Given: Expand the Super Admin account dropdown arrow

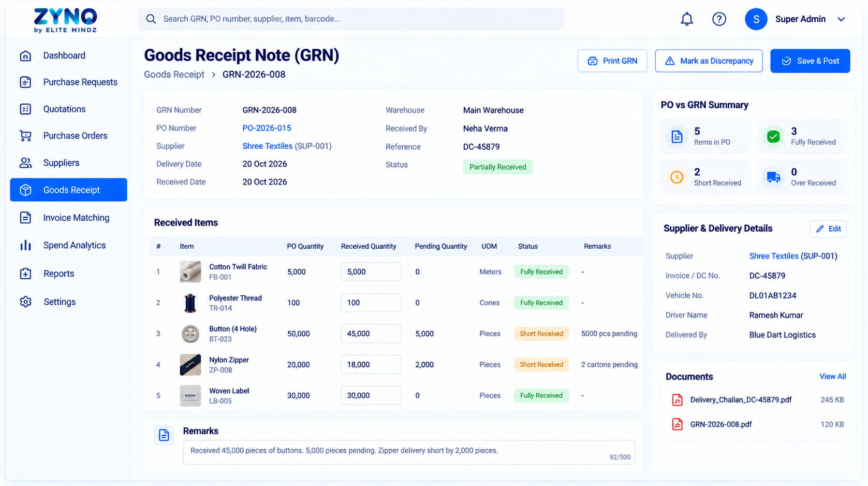Looking at the screenshot, I should (841, 19).
